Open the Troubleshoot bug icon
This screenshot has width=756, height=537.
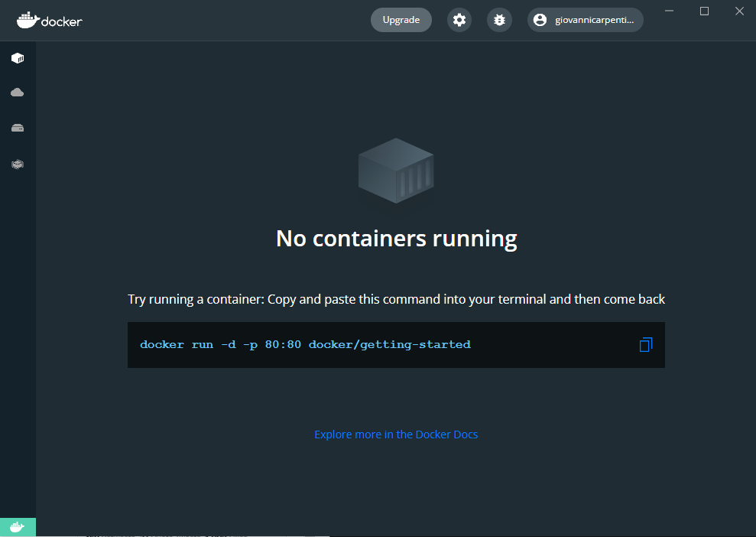click(x=499, y=20)
